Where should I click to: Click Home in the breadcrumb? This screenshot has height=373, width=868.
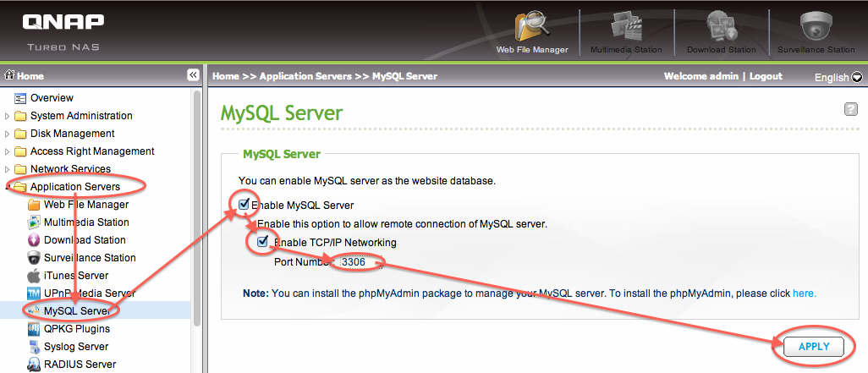tap(225, 76)
